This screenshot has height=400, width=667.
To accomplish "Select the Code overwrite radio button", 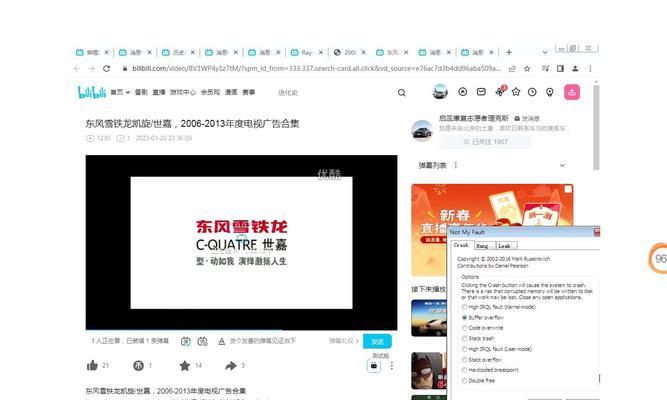I will tap(464, 328).
